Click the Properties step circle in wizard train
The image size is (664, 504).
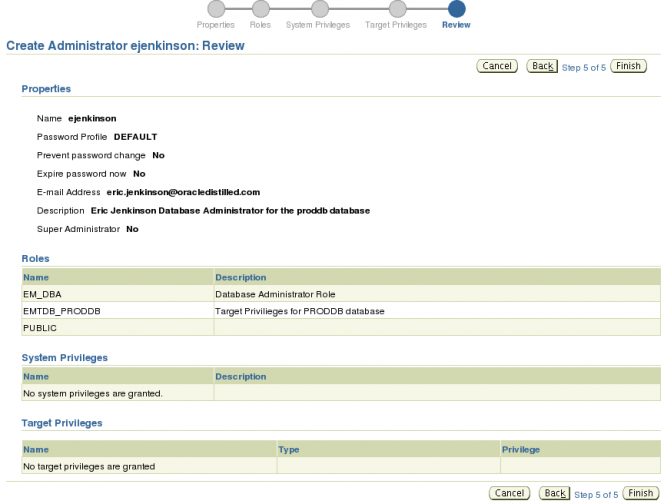coord(216,8)
